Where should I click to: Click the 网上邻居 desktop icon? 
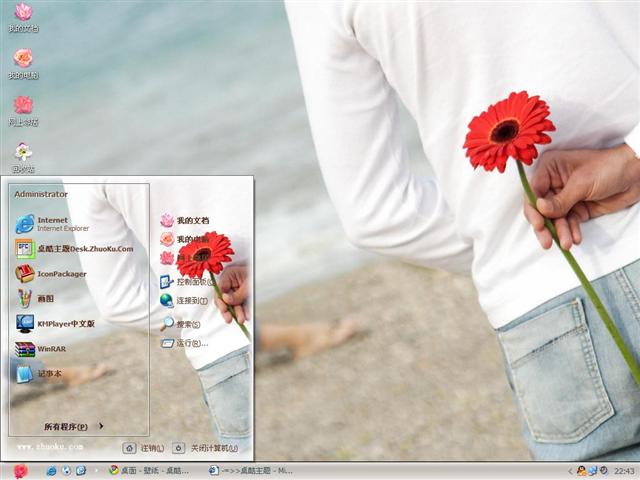(x=23, y=110)
